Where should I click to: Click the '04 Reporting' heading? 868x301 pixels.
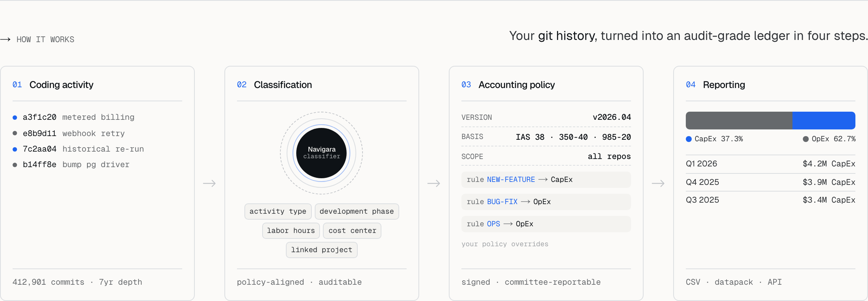click(715, 85)
